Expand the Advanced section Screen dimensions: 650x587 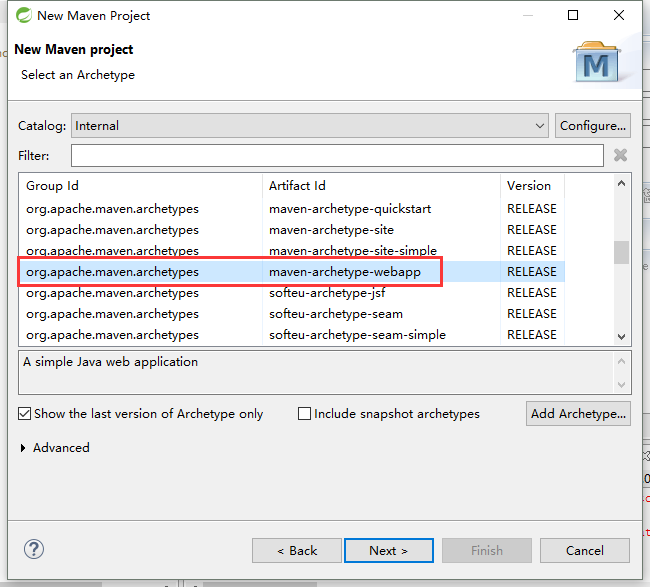point(23,448)
